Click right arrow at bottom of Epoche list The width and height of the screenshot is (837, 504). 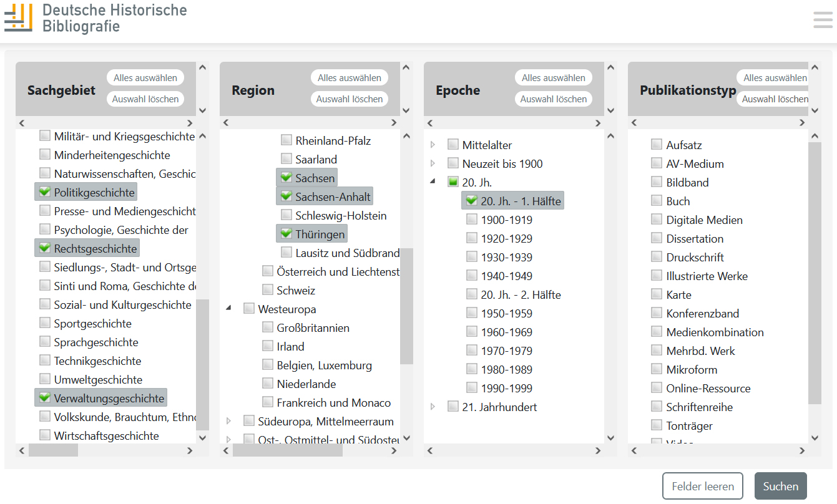coord(598,450)
